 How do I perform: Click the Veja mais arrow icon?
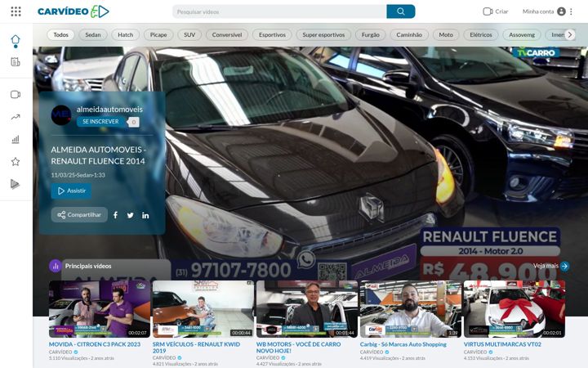tap(565, 267)
